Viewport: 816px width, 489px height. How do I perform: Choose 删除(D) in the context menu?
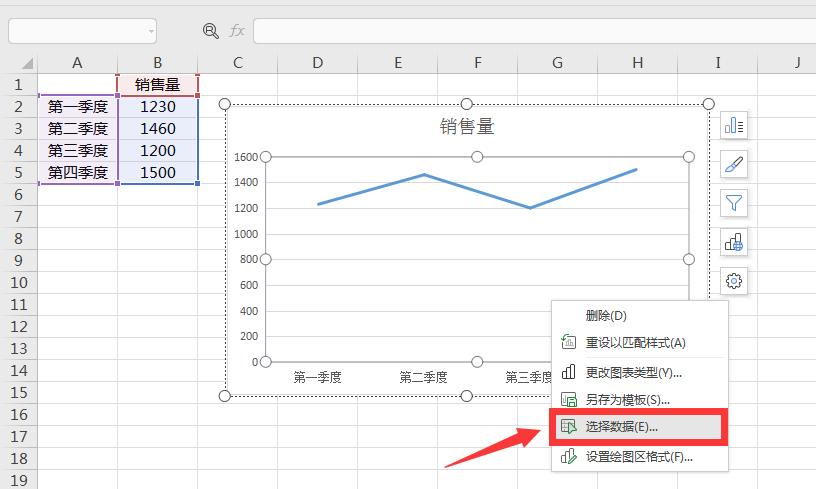pos(606,316)
